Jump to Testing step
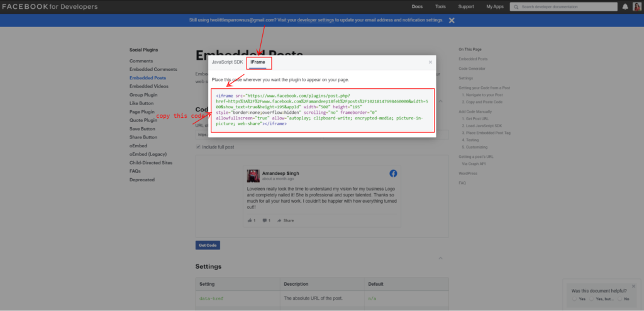 [x=470, y=140]
